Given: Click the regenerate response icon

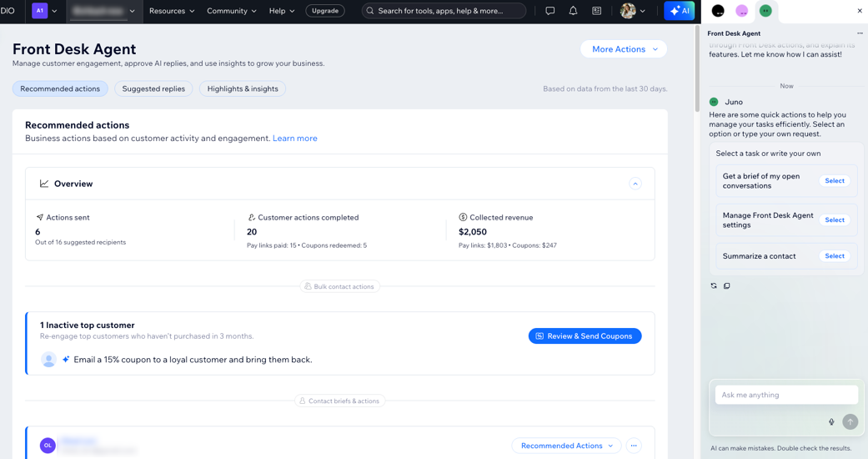Looking at the screenshot, I should point(714,286).
